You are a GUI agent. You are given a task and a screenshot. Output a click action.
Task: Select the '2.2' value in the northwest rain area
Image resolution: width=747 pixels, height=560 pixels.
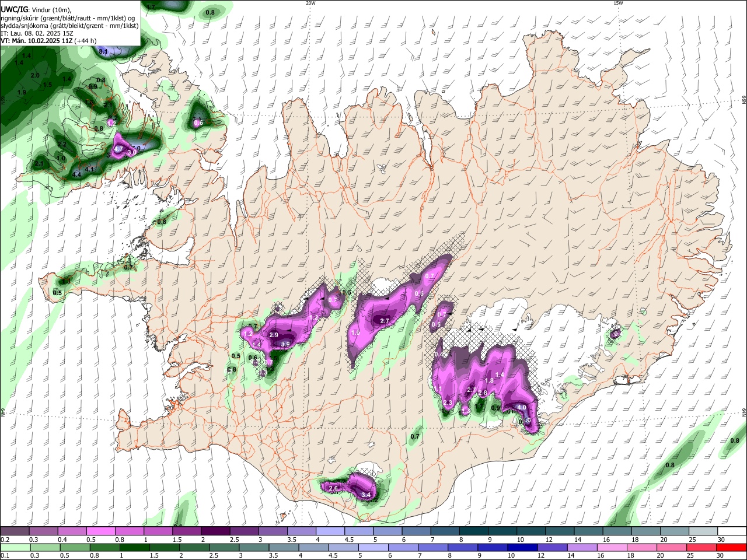(62, 144)
